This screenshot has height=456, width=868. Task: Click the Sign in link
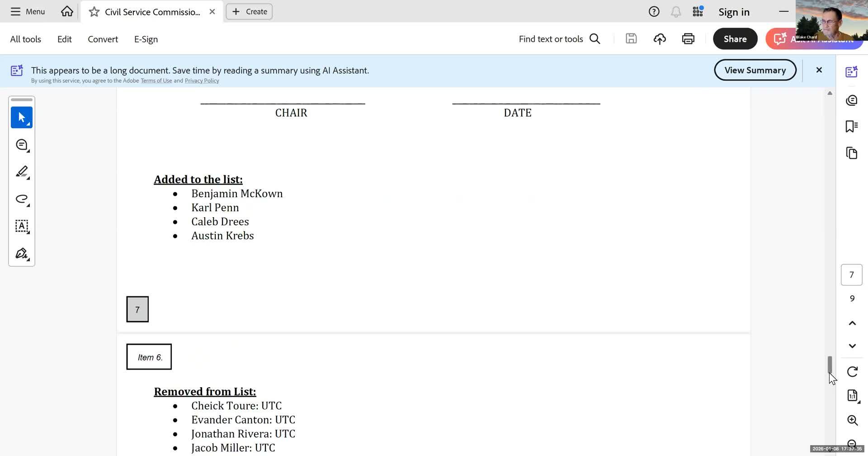734,12
